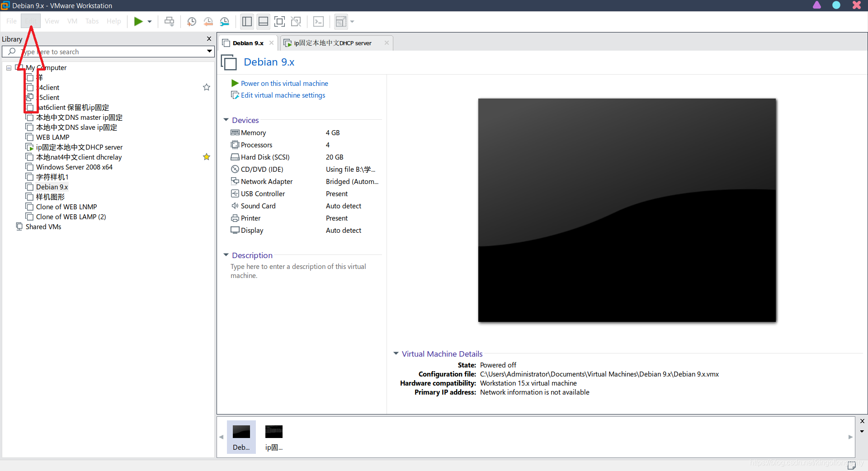Screen dimensions: 868x471
Task: Open the Snapshot Manager wrench-clock icon
Action: click(225, 21)
